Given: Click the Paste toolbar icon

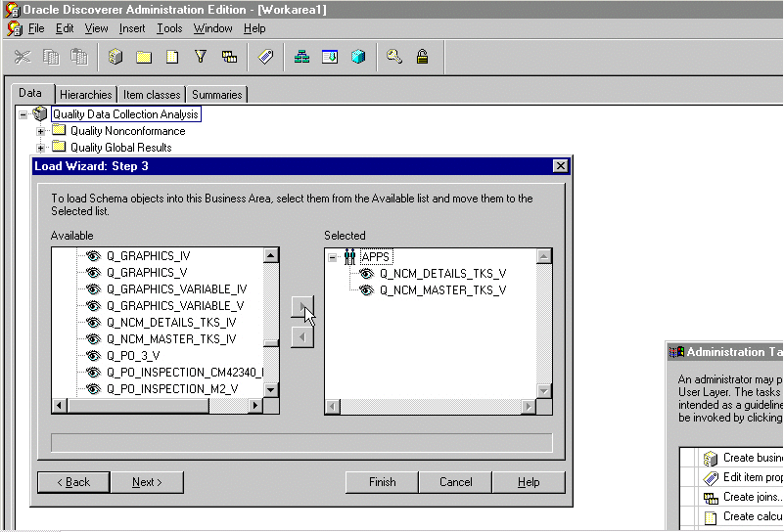Looking at the screenshot, I should pos(78,57).
